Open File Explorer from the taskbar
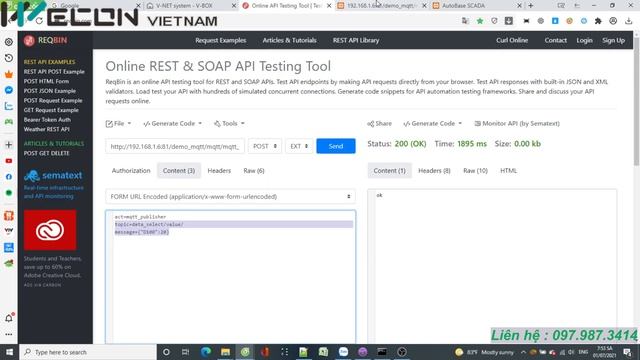The width and height of the screenshot is (640, 360). coord(225,352)
